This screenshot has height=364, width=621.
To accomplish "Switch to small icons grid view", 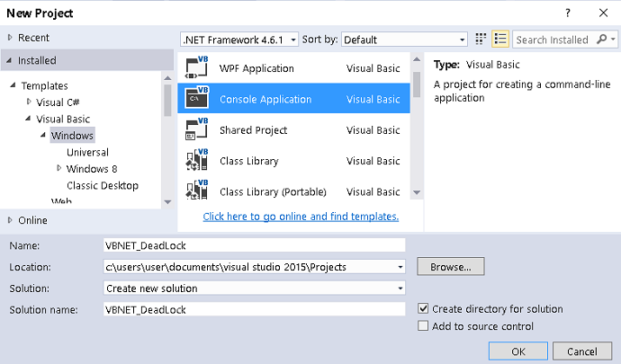I will tap(481, 40).
